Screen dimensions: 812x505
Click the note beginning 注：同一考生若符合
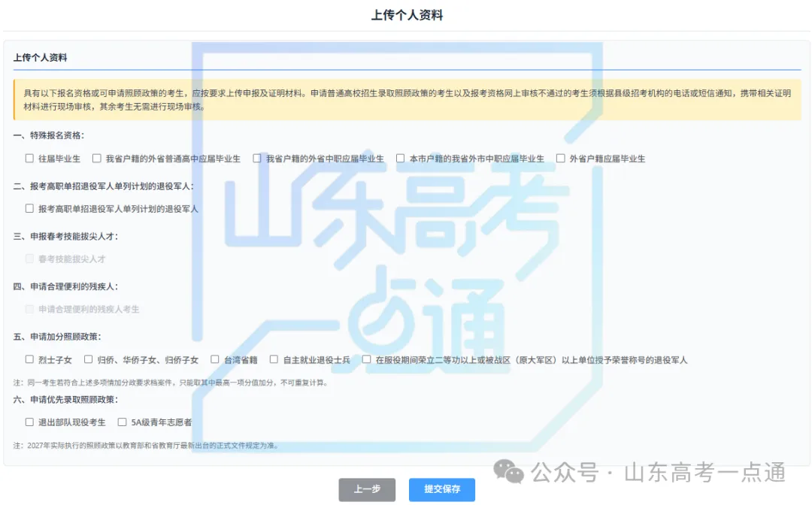pos(171,383)
